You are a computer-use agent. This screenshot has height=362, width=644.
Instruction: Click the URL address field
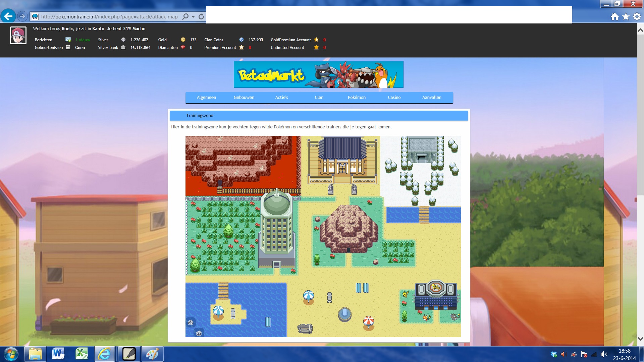[x=109, y=17]
